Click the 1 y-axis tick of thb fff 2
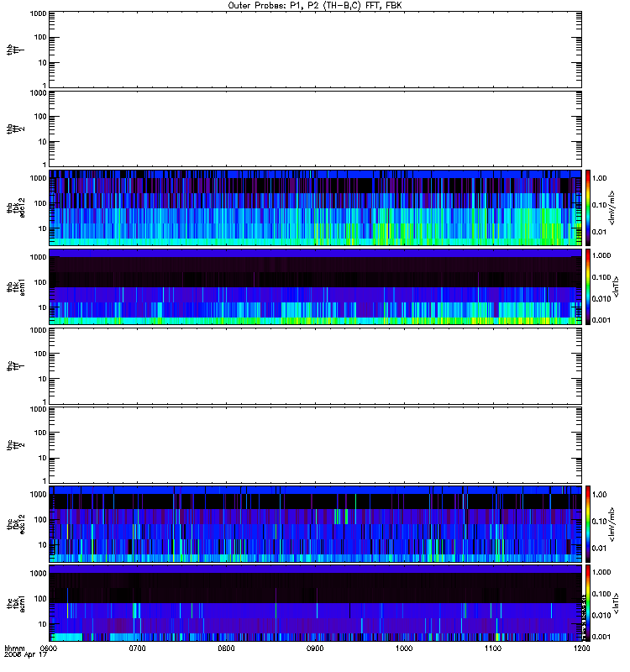The height and width of the screenshot is (672, 630). 45,165
